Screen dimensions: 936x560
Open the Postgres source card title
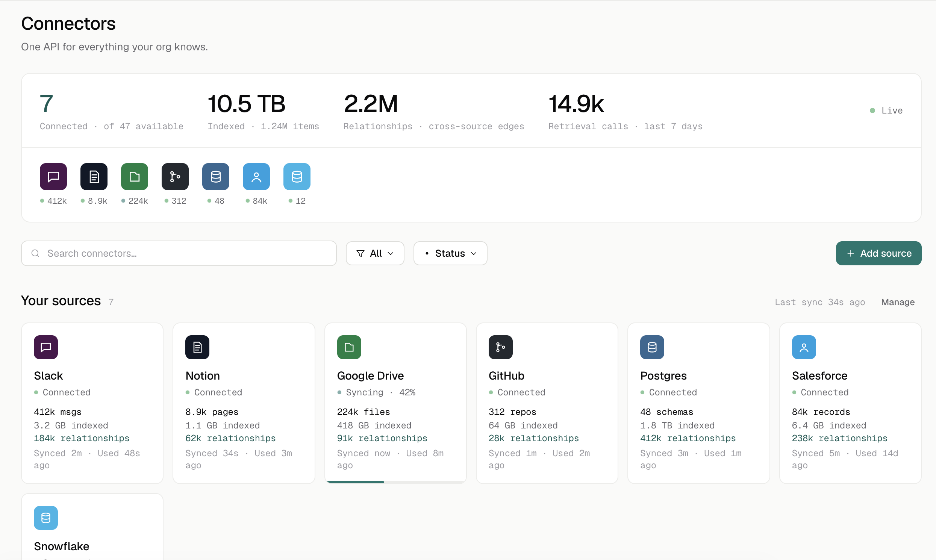click(663, 376)
